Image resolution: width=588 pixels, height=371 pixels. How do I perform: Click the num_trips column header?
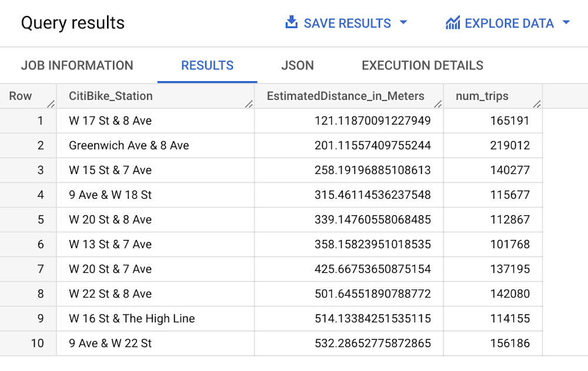[x=482, y=96]
